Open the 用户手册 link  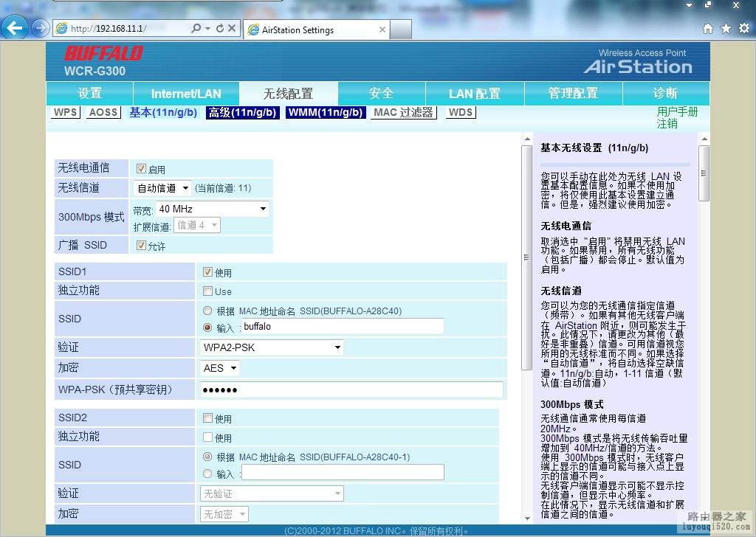click(677, 111)
